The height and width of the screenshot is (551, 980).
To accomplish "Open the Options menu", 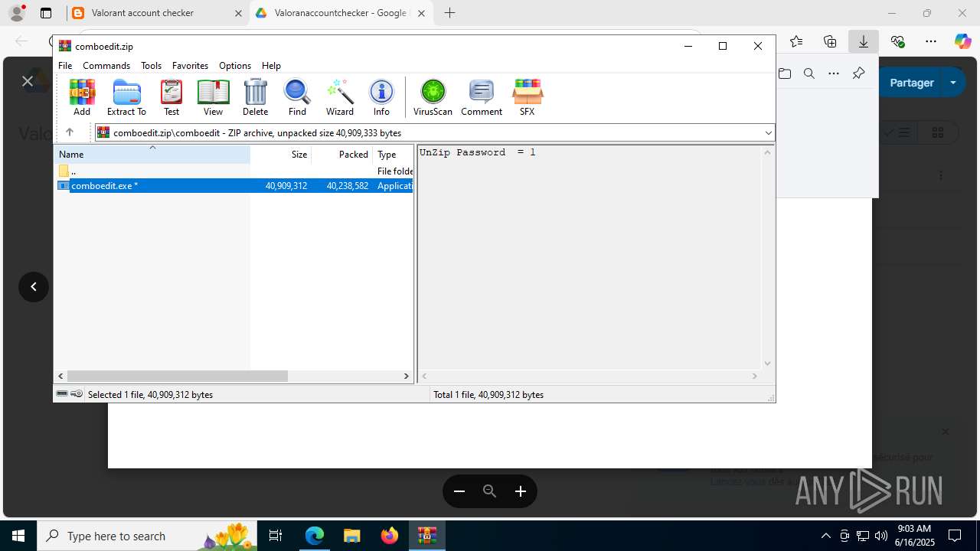I will [235, 66].
